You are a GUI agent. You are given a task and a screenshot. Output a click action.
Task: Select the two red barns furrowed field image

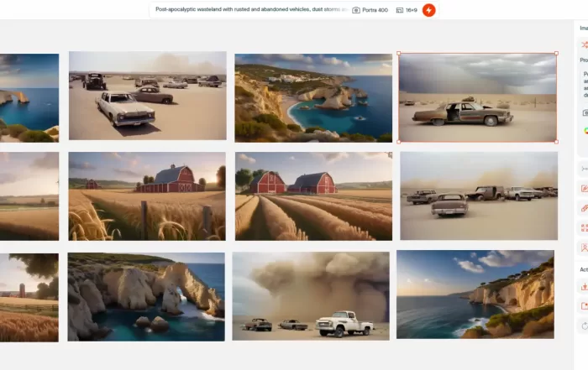coord(313,195)
